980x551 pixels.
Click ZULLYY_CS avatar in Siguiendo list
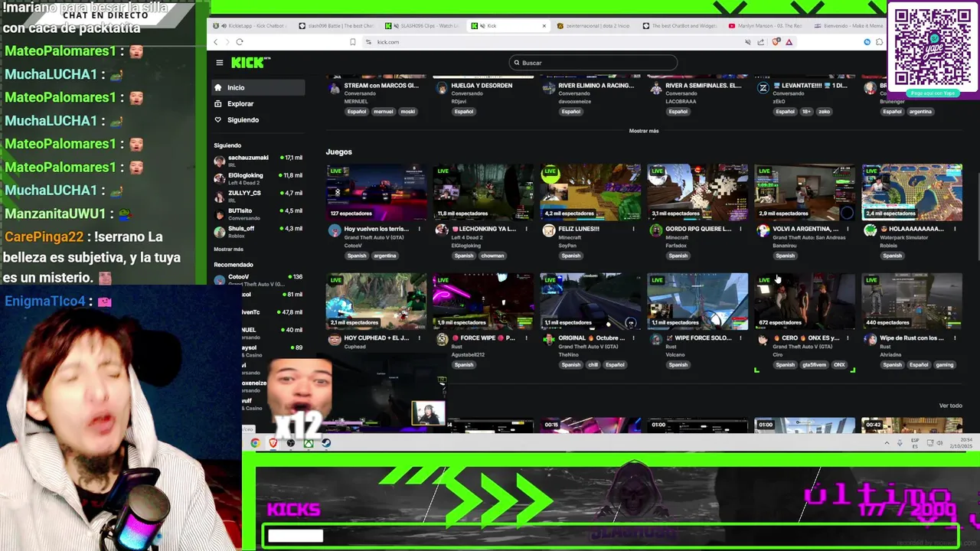[x=220, y=196]
